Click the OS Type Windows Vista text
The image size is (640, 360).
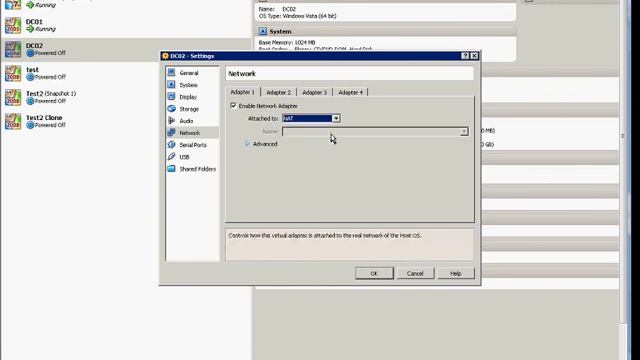298,16
